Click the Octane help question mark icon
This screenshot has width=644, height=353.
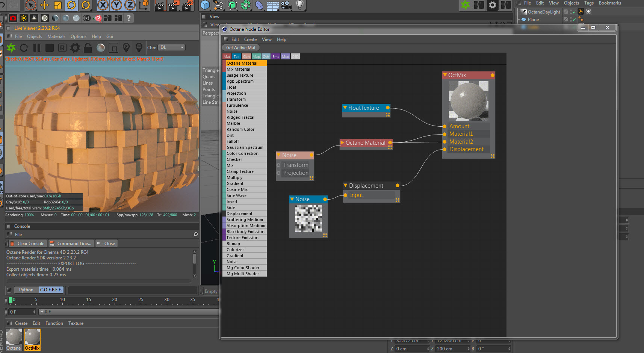[129, 18]
